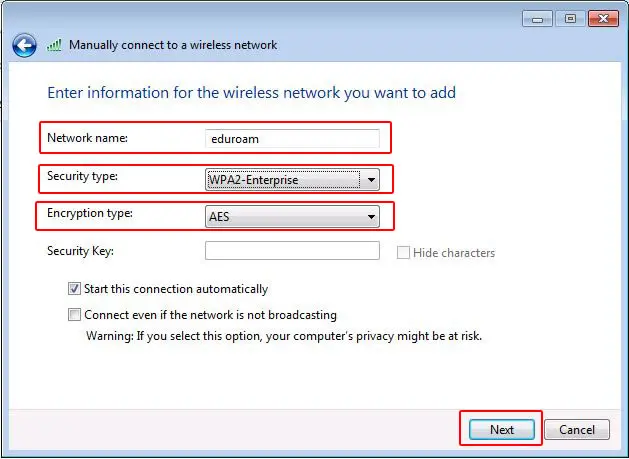629x459 pixels.
Task: Enable Connect even if not broadcasting
Action: pos(74,315)
